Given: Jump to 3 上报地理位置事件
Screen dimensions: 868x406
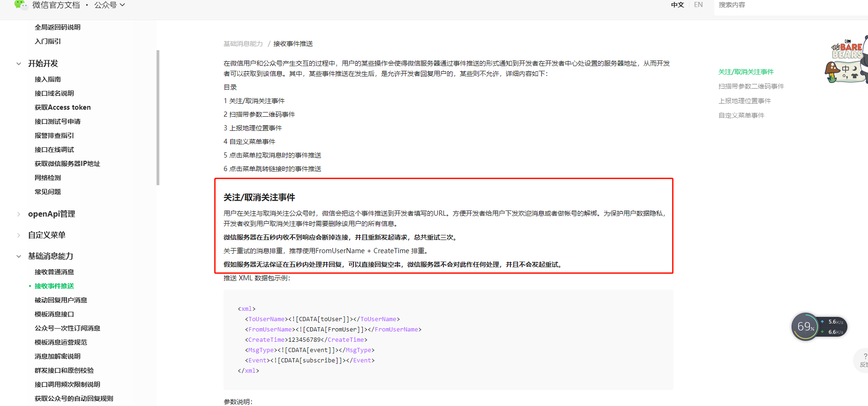Looking at the screenshot, I should point(253,128).
